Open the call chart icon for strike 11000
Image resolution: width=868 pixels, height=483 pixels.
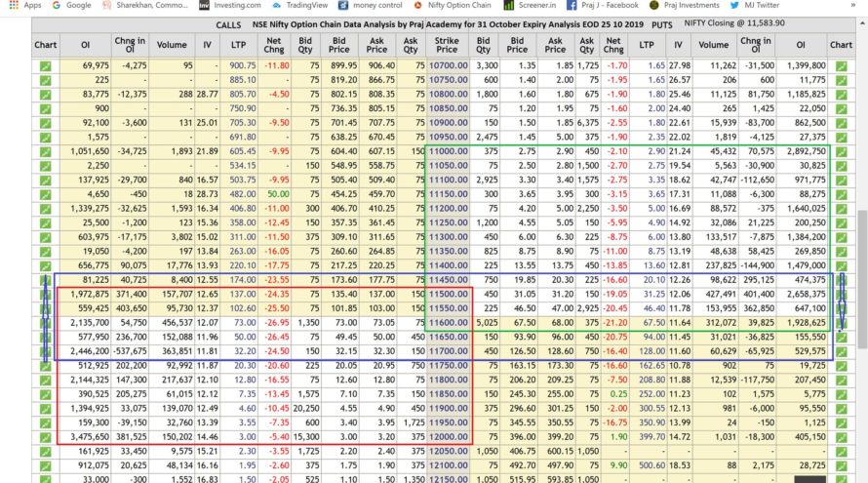click(46, 152)
